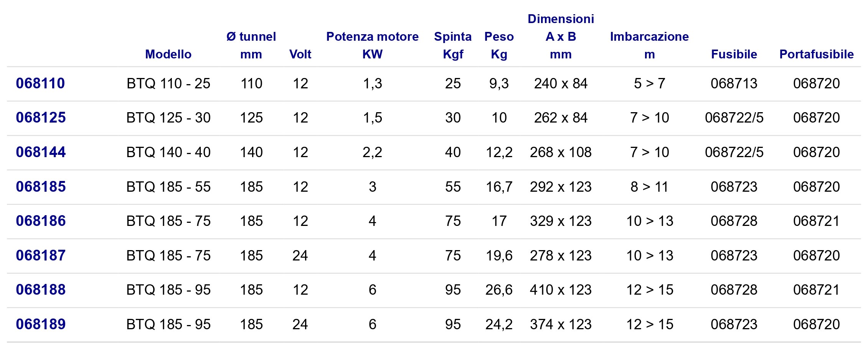Click the Volt column header
The image size is (868, 350).
click(x=300, y=54)
